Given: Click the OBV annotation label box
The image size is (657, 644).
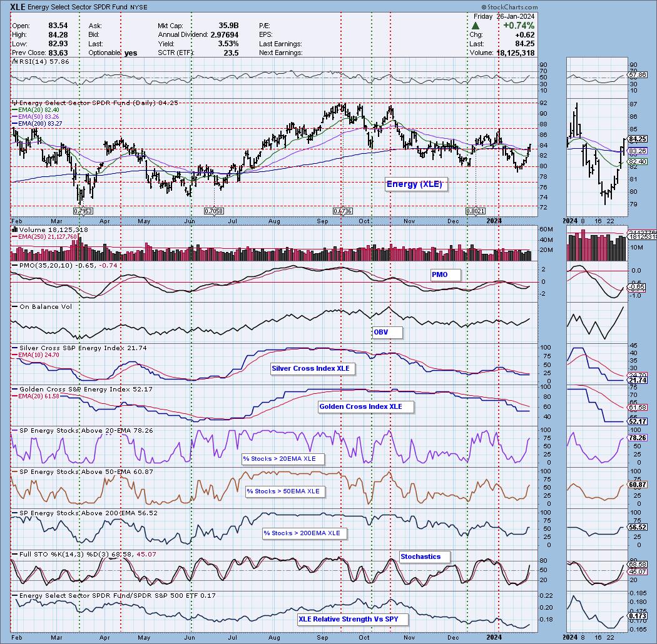Looking at the screenshot, I should pyautogui.click(x=387, y=333).
